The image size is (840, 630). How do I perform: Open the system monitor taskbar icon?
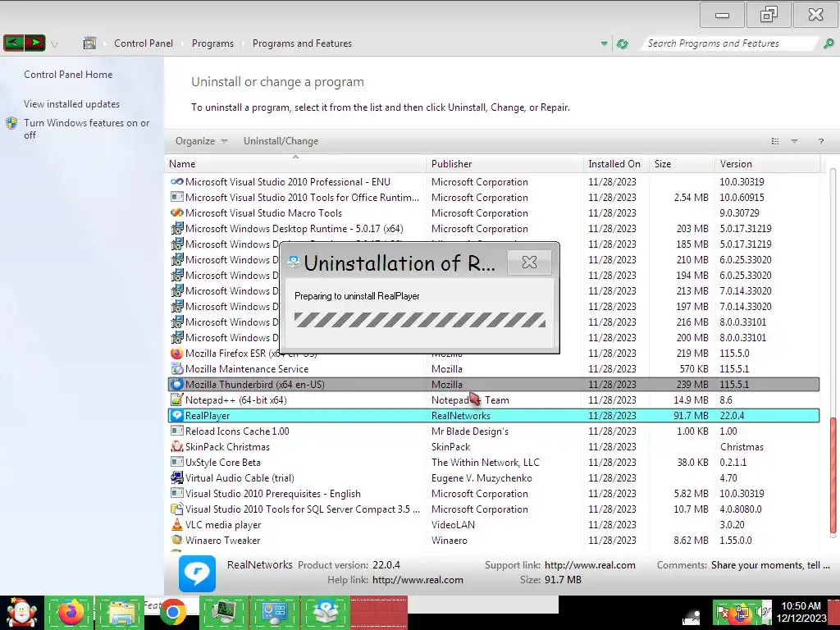pos(223,612)
